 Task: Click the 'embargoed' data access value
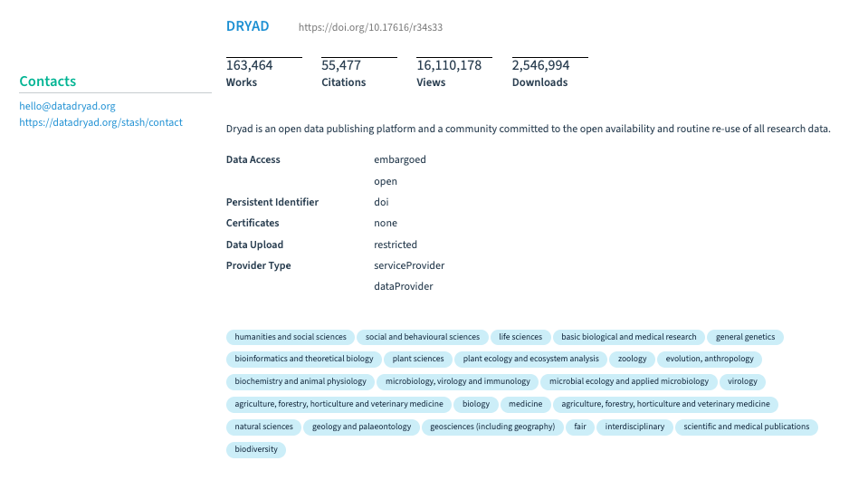click(400, 159)
